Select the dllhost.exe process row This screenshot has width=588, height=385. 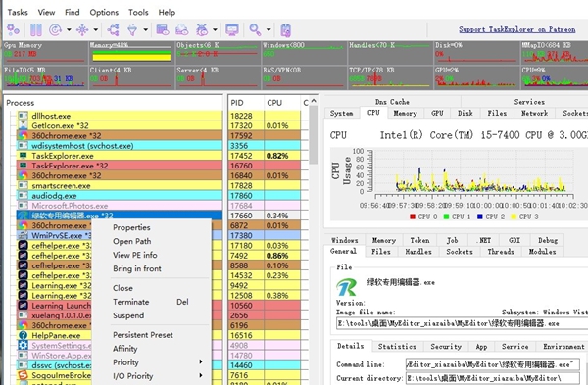120,116
